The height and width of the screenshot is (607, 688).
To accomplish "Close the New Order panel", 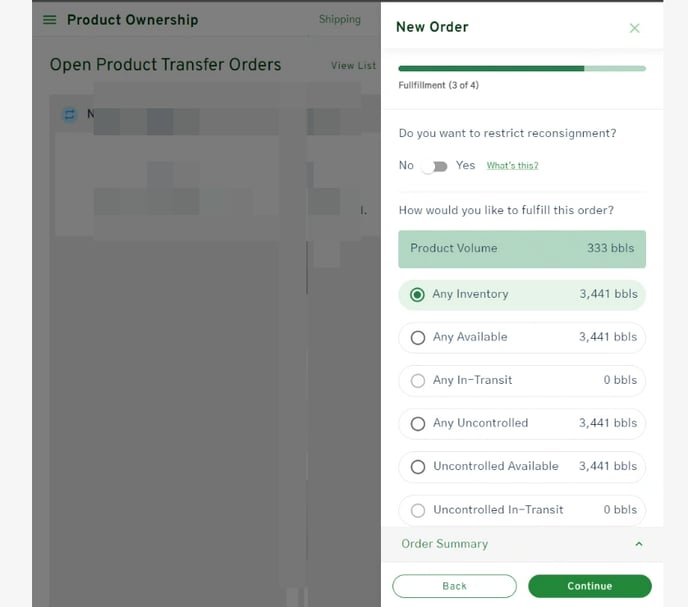I will 634,28.
